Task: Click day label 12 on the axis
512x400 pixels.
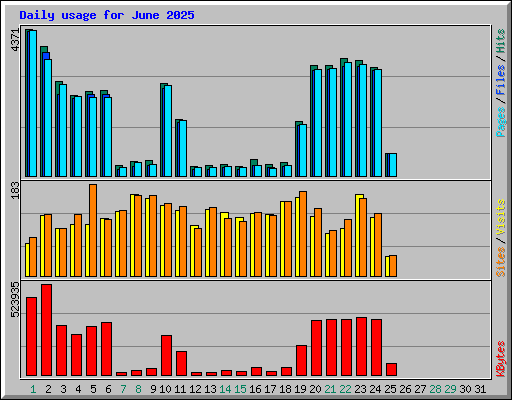Action: coord(195,389)
